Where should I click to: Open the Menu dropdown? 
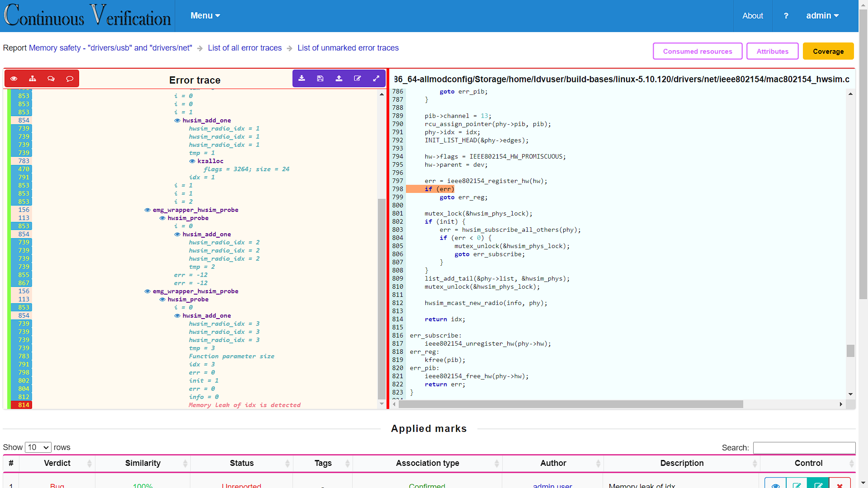[205, 16]
